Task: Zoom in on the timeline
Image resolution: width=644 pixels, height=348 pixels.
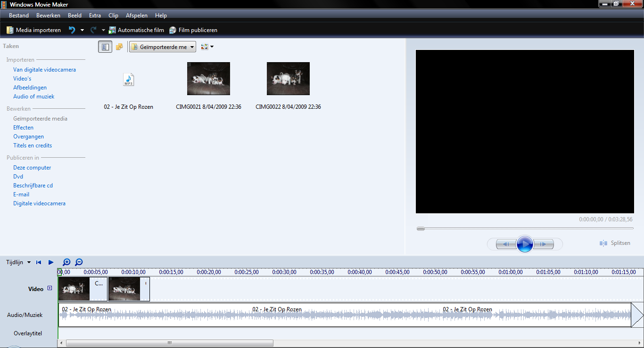Action: pos(66,262)
